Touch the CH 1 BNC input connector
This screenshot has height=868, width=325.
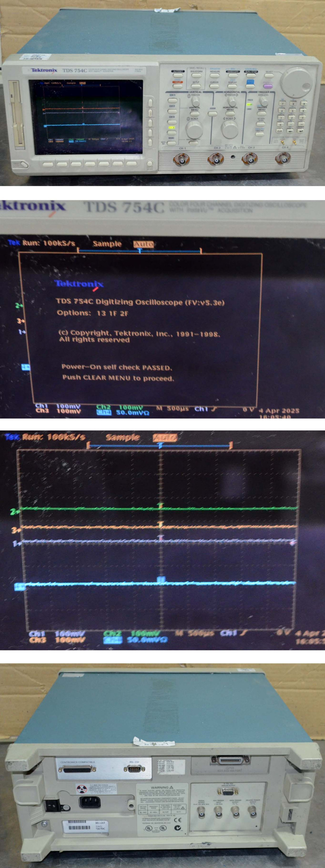click(182, 160)
